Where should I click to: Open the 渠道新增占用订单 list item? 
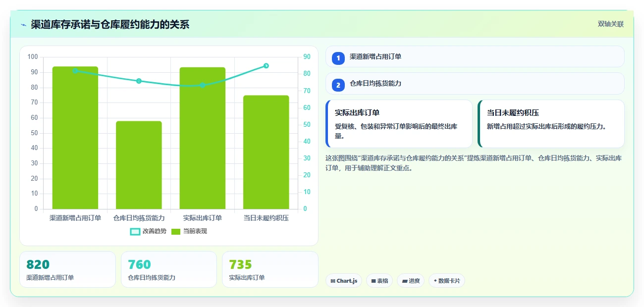(475, 56)
